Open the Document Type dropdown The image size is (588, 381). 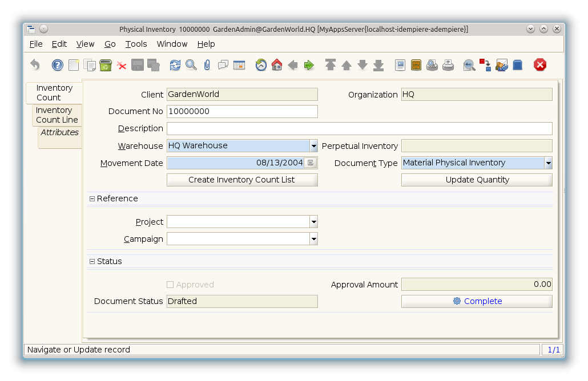[548, 163]
